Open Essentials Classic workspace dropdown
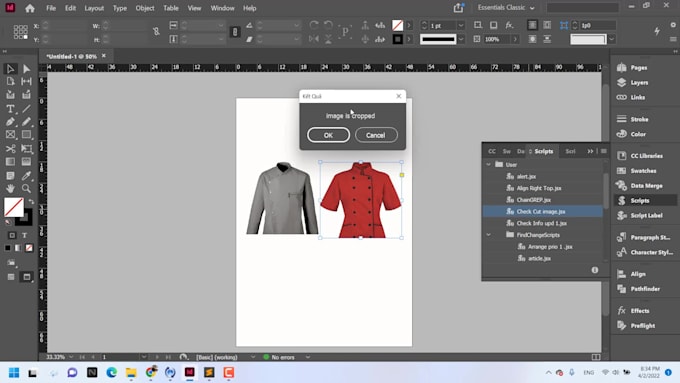Image resolution: width=680 pixels, height=383 pixels. tap(506, 8)
